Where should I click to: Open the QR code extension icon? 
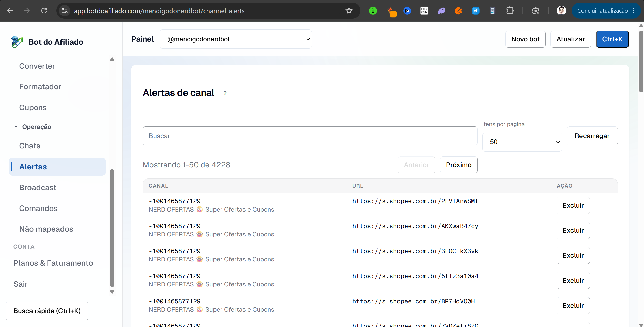(424, 11)
